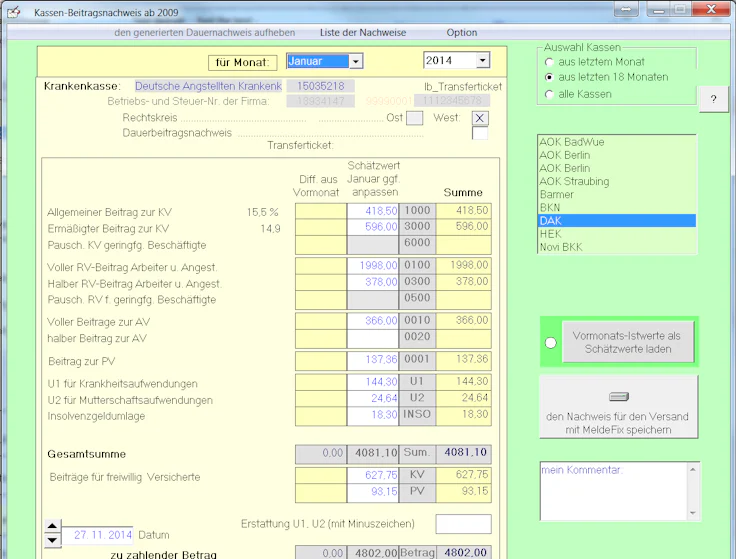This screenshot has height=559, width=736.
Task: Edit Schätzwert 24,64 for U2 Mutterschaftsaufwendungen
Action: coord(372,398)
